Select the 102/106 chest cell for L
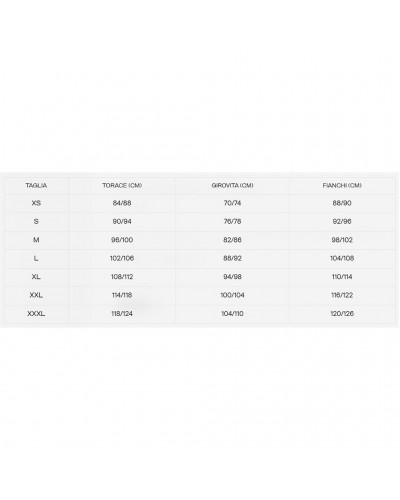The height and width of the screenshot is (500, 400). point(122,258)
